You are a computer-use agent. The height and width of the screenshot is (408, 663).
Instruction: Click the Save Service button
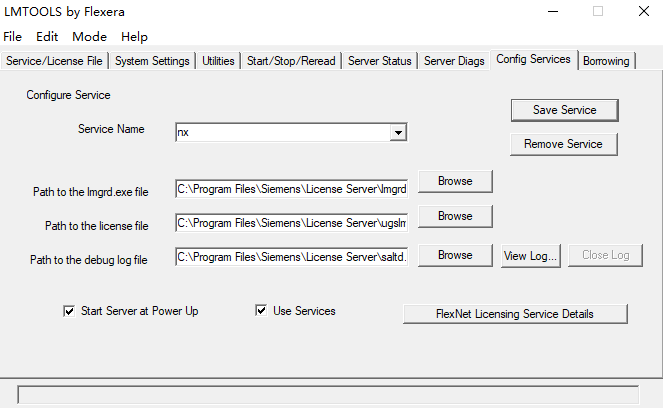click(x=564, y=110)
